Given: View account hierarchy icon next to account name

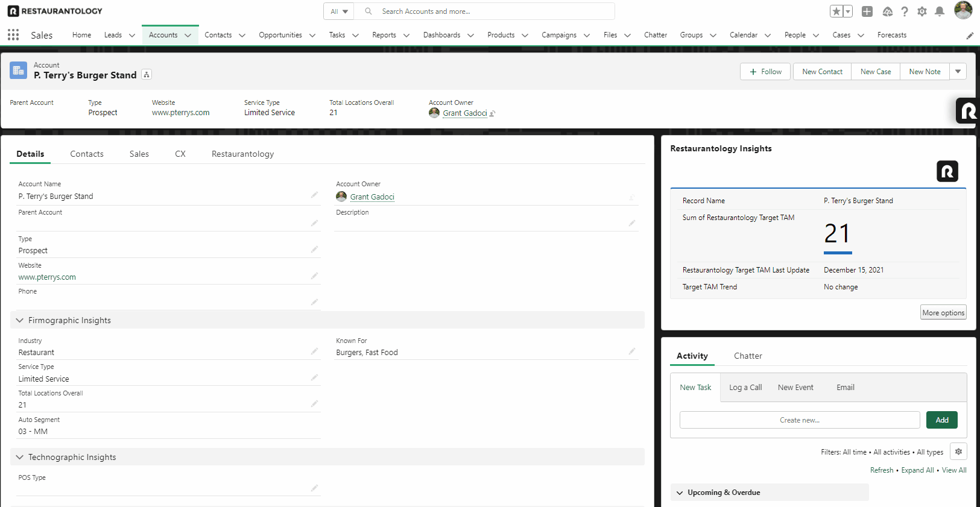Looking at the screenshot, I should [x=147, y=75].
